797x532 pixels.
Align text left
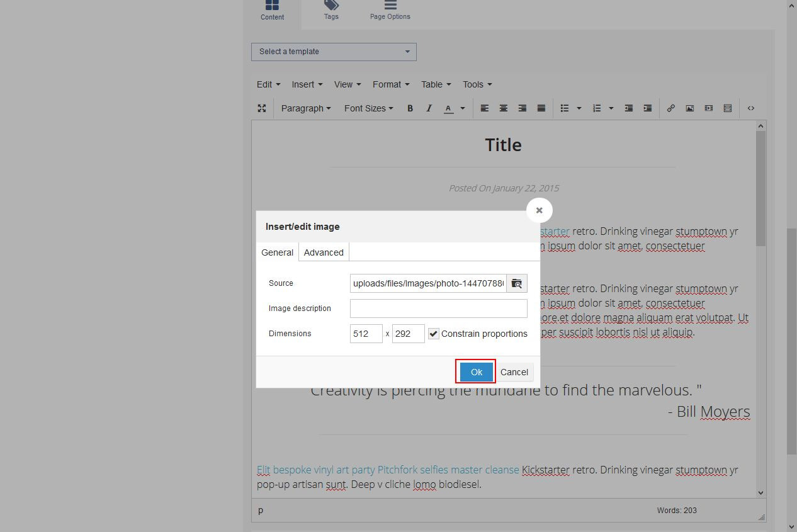[484, 108]
